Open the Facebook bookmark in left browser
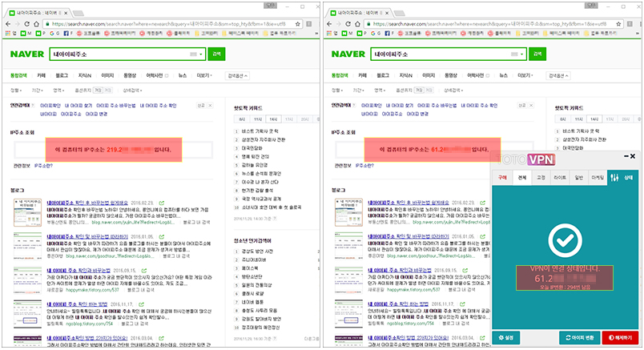This screenshot has width=644, height=350. click(x=68, y=34)
